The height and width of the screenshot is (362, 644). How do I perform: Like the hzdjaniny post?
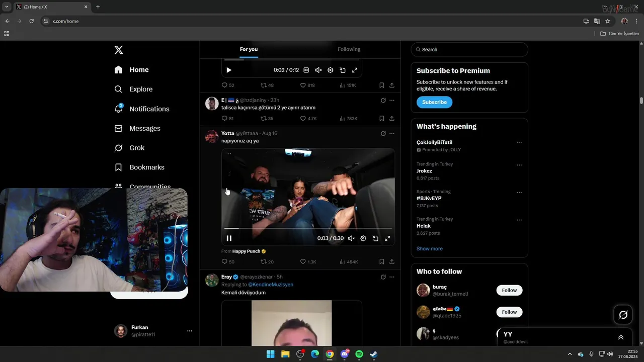[308, 119]
